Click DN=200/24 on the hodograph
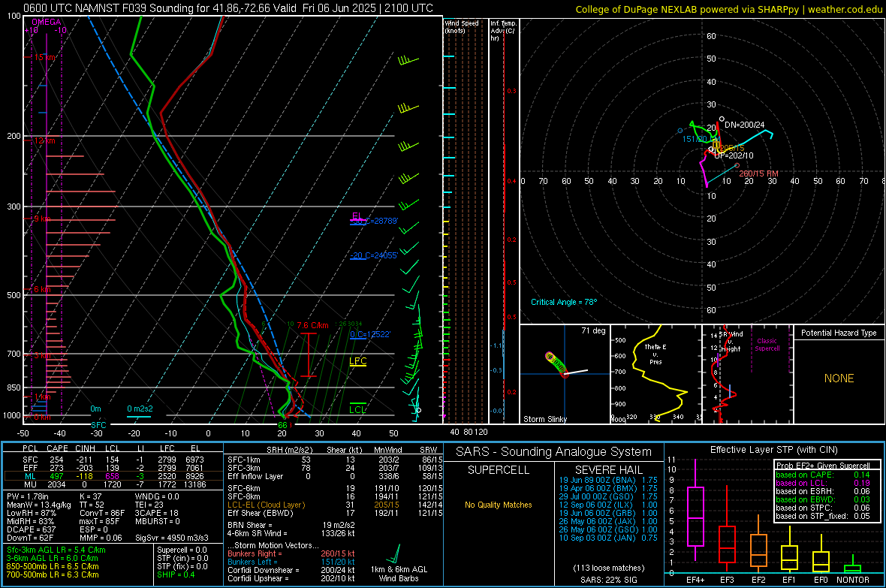The width and height of the screenshot is (886, 588). coord(744,125)
